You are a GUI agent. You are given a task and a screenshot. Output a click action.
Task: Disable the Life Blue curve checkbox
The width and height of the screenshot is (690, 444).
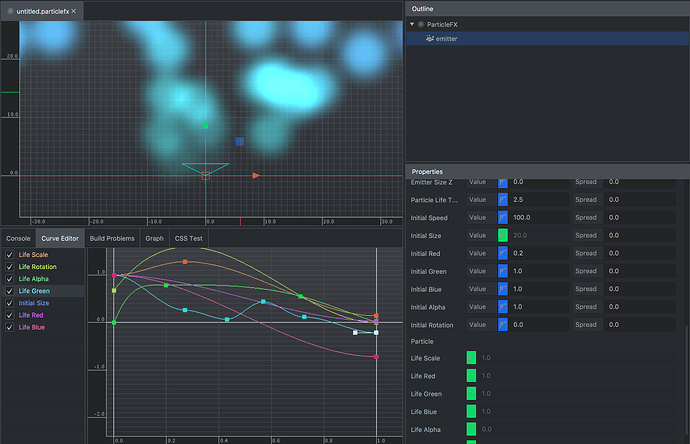point(10,327)
